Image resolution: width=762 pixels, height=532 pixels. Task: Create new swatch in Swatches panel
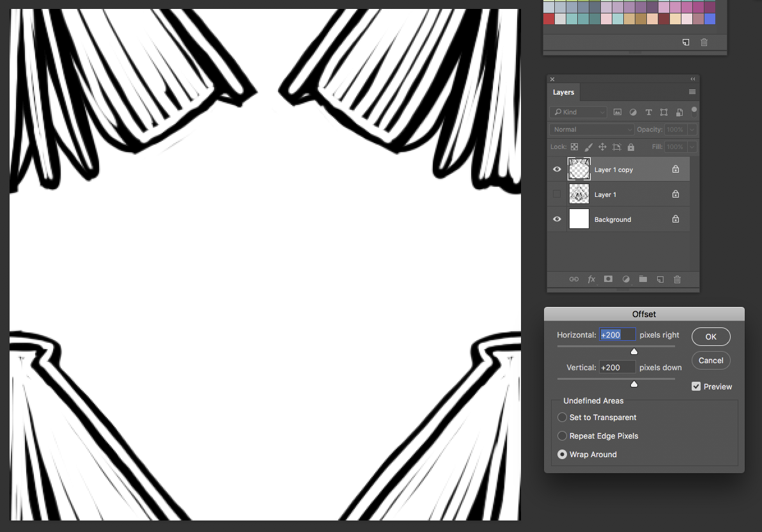point(686,42)
